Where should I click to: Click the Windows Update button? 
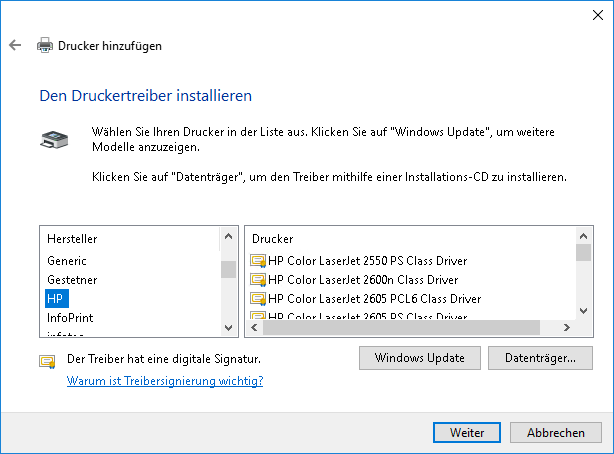[x=419, y=357]
